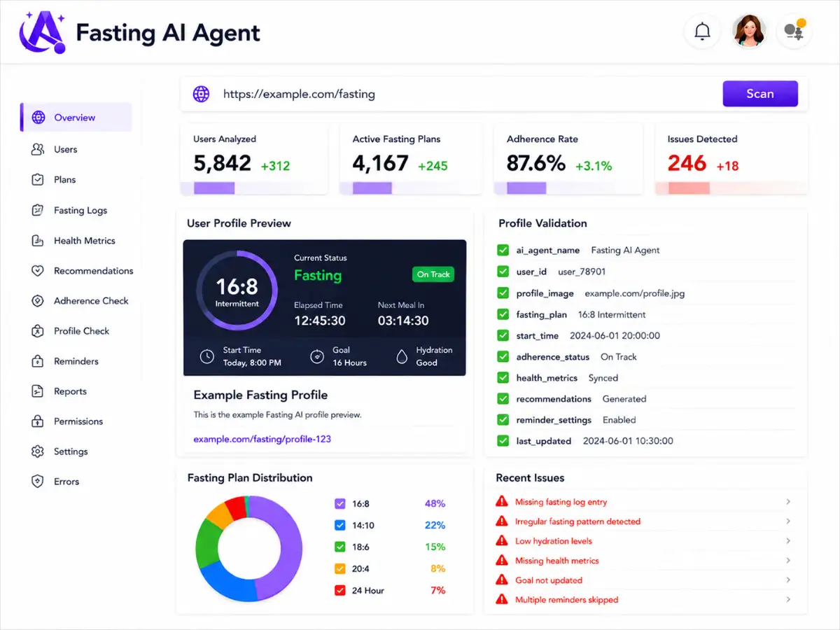Toggle the last_updated checkbox
This screenshot has width=840, height=630.
pyautogui.click(x=503, y=440)
